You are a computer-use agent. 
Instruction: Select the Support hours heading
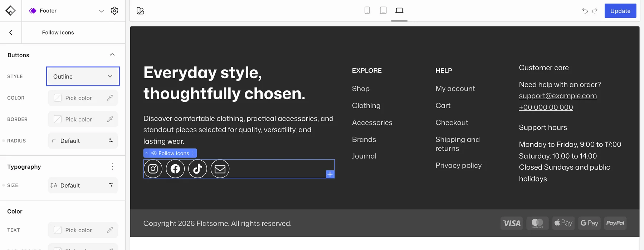pos(543,127)
